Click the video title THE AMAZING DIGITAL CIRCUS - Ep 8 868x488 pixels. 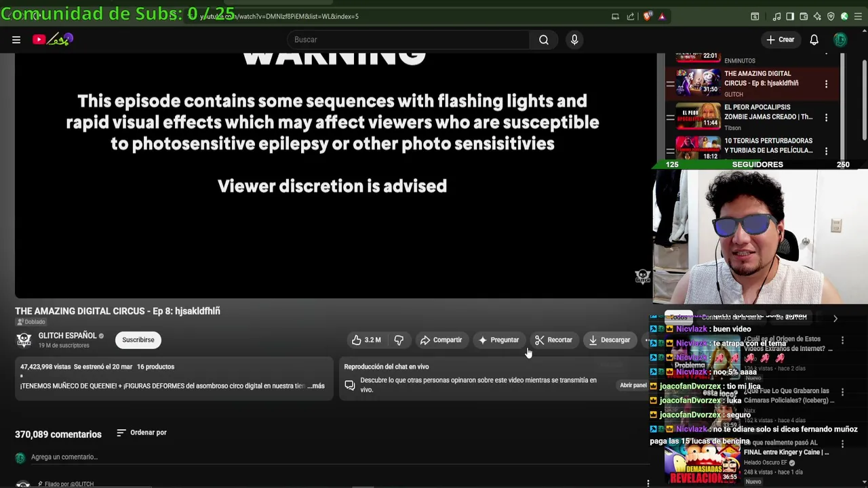(117, 311)
